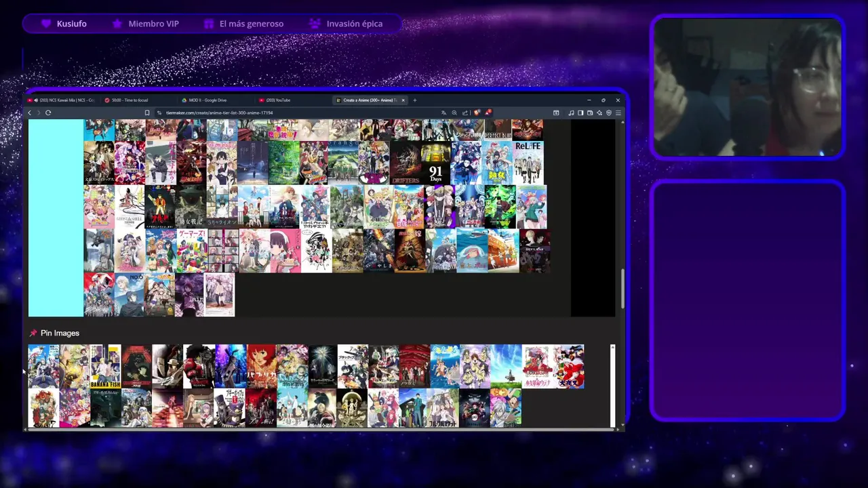Open the Leo AI sparkle icon
This screenshot has height=488, width=868.
[599, 113]
